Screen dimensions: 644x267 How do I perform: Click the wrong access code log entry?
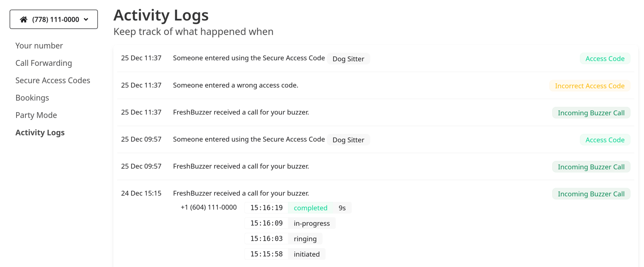point(235,86)
